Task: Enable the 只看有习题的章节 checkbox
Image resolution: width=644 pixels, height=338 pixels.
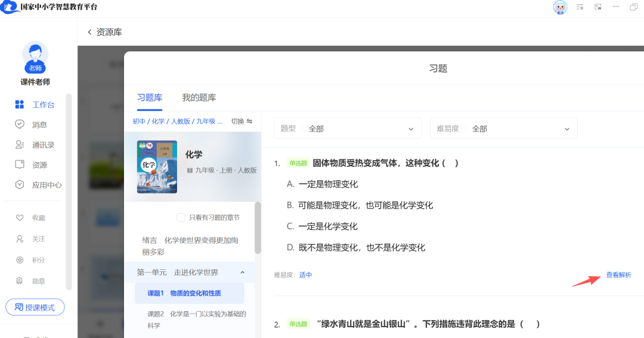Action: [181, 217]
